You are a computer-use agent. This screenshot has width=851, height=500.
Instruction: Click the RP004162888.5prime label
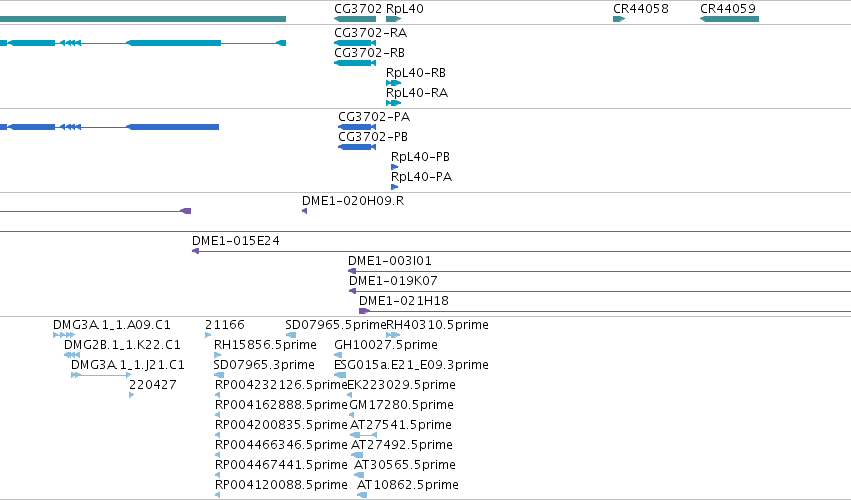281,405
